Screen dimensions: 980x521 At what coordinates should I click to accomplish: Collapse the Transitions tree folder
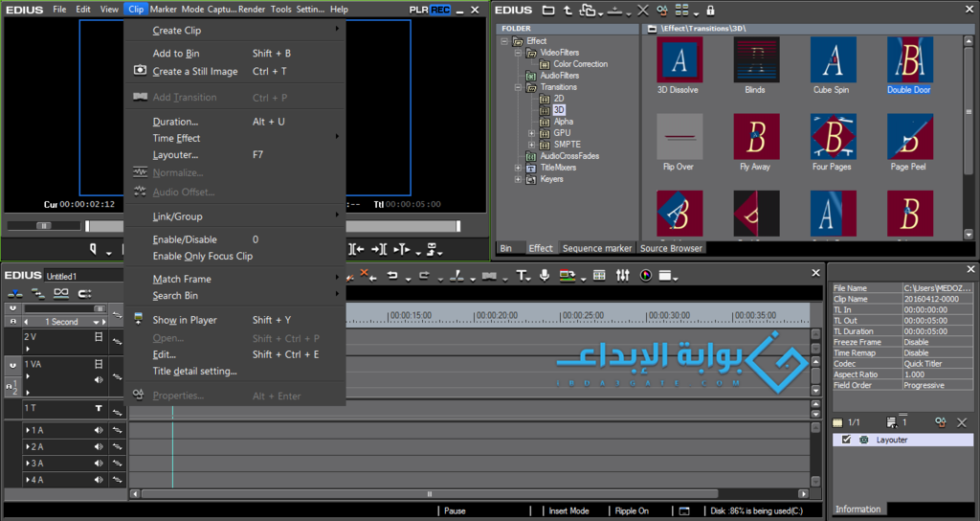click(518, 87)
